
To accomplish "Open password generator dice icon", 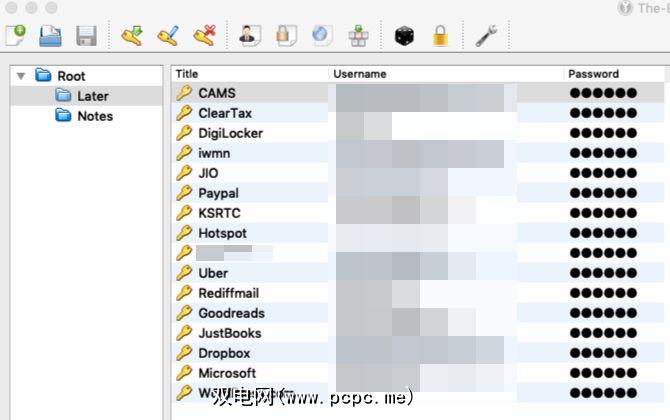I will coord(404,36).
